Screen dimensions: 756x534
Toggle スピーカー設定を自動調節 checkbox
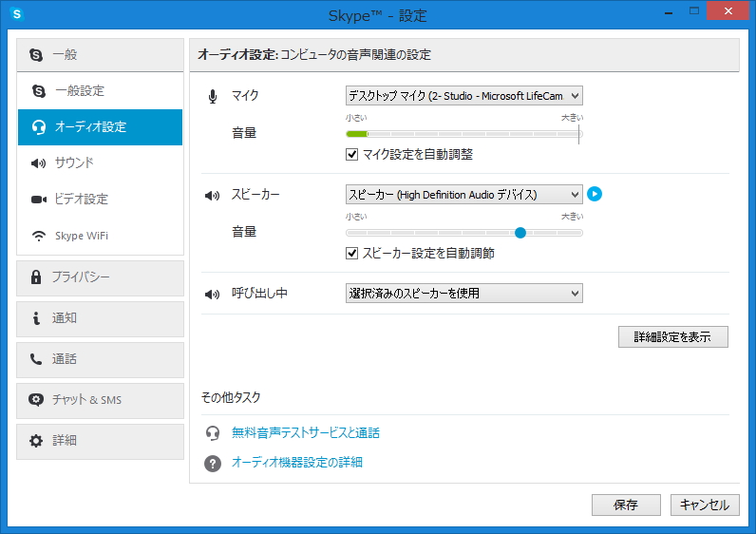352,254
